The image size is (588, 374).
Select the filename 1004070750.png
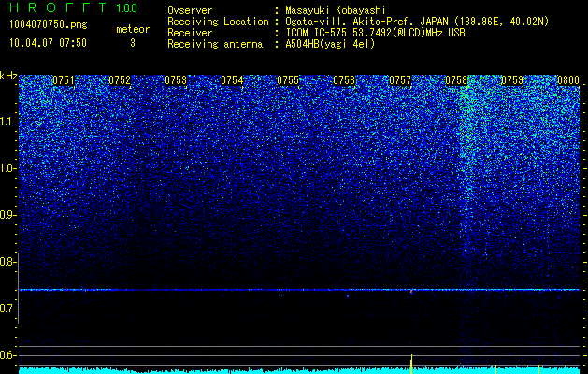[x=49, y=24]
